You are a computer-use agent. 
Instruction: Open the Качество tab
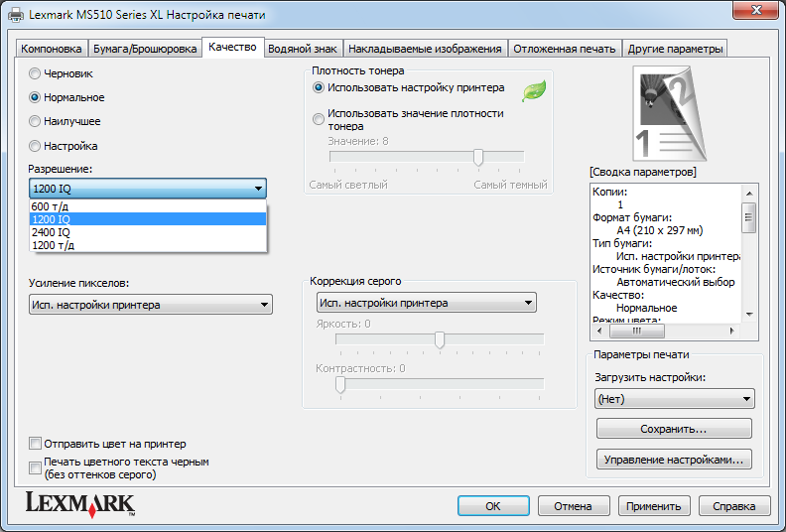coord(232,47)
